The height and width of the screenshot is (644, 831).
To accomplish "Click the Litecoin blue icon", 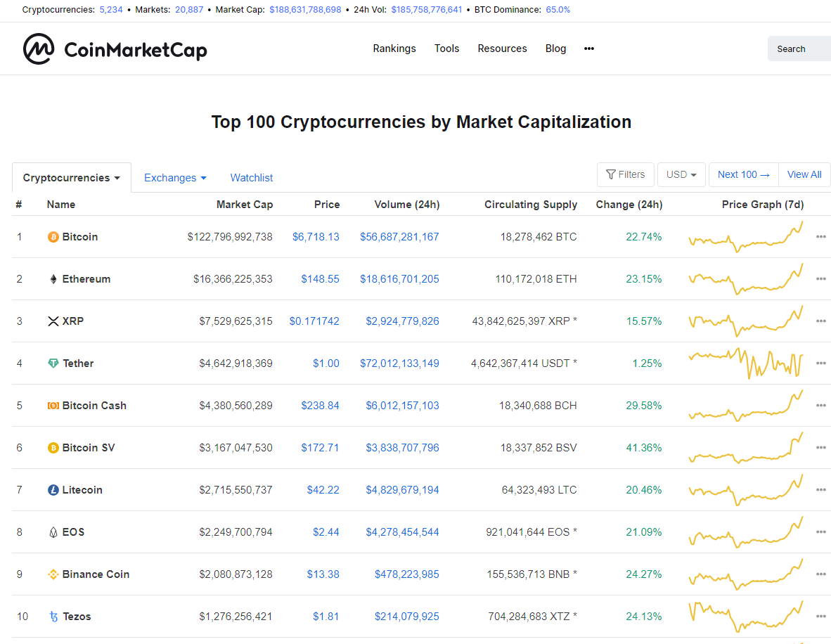I will point(53,490).
